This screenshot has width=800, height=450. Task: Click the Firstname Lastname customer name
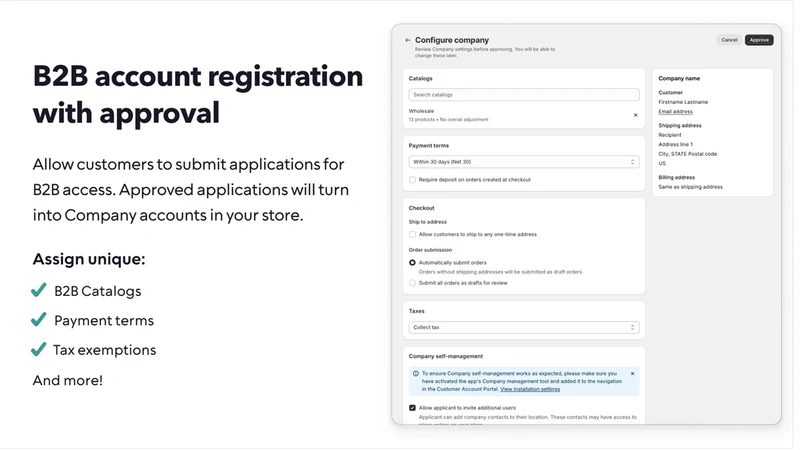pyautogui.click(x=683, y=102)
